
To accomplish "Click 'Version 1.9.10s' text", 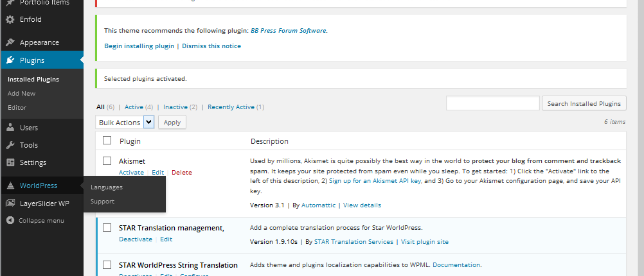I will coord(274,242).
